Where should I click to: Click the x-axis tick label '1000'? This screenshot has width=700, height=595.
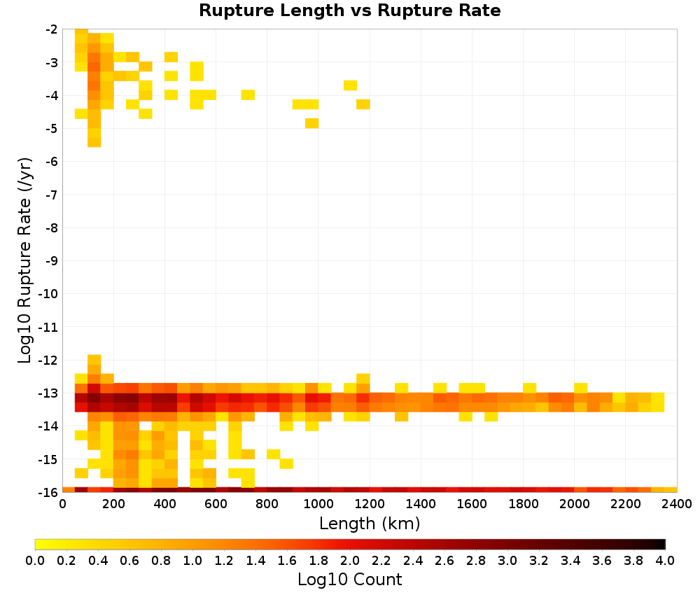[318, 504]
